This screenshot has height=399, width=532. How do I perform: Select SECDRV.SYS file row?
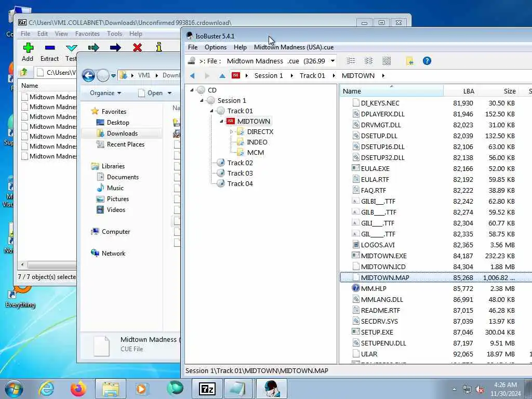coord(436,321)
